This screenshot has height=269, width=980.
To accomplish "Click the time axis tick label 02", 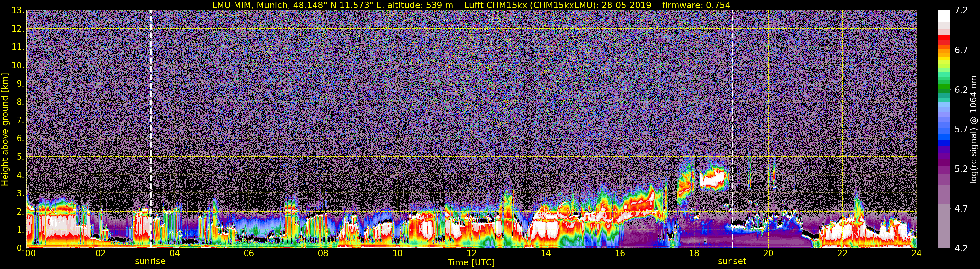I will pyautogui.click(x=101, y=253).
